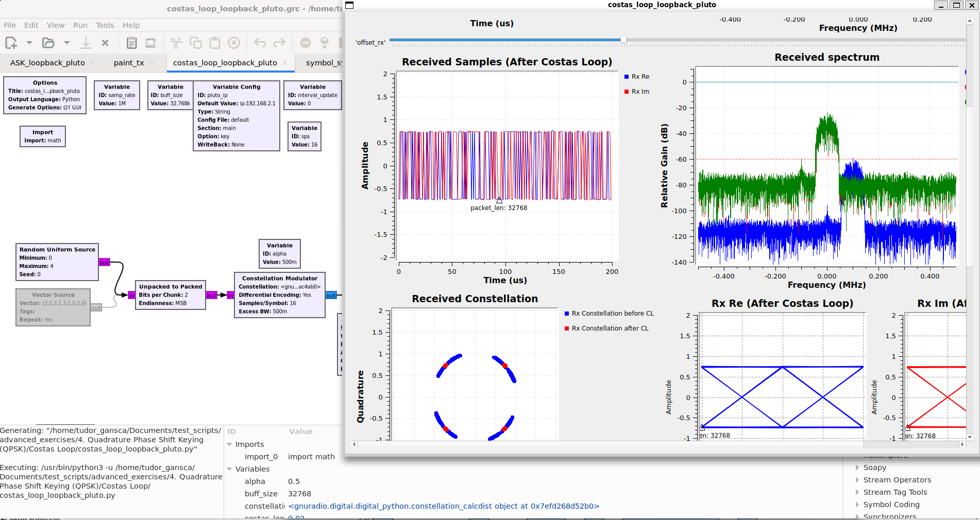The image size is (980, 520).
Task: Paste from clipboard via the paste icon
Action: 214,43
